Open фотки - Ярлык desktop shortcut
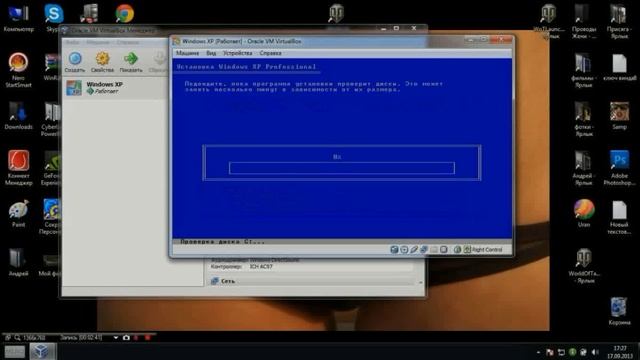Screen dimensions: 640x360 click(584, 119)
